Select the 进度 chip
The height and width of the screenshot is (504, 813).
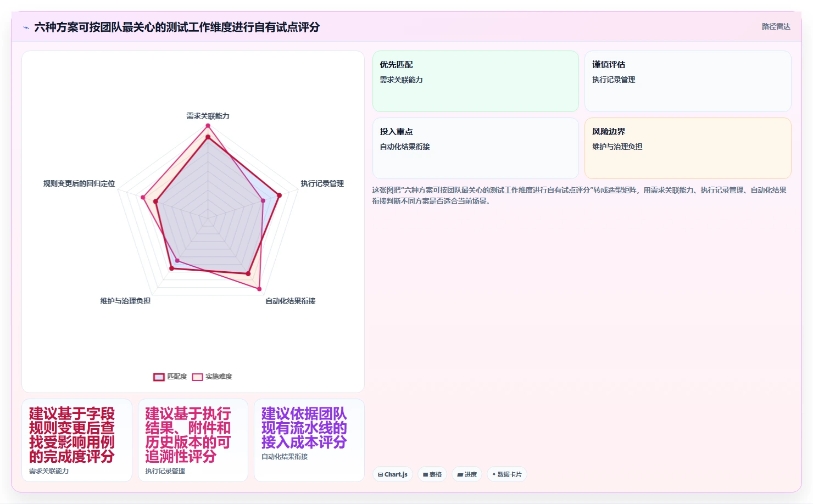point(467,474)
